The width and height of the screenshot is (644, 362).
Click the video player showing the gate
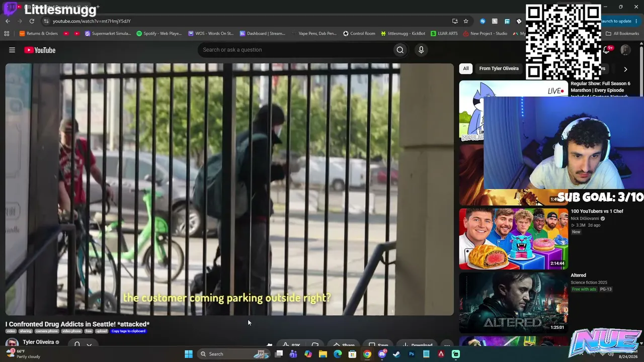tap(229, 190)
